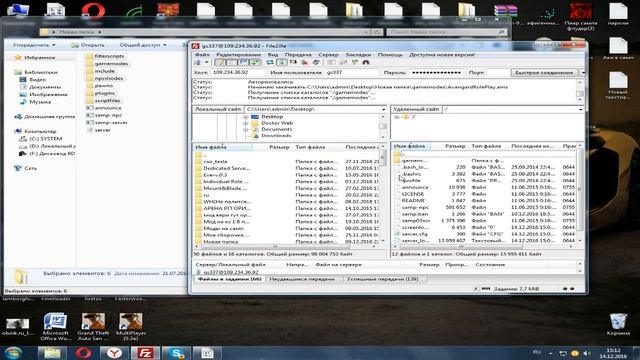Screen dimensions: 640x360
Task: Focus the Имя пользователя field
Action: pyautogui.click(x=351, y=73)
